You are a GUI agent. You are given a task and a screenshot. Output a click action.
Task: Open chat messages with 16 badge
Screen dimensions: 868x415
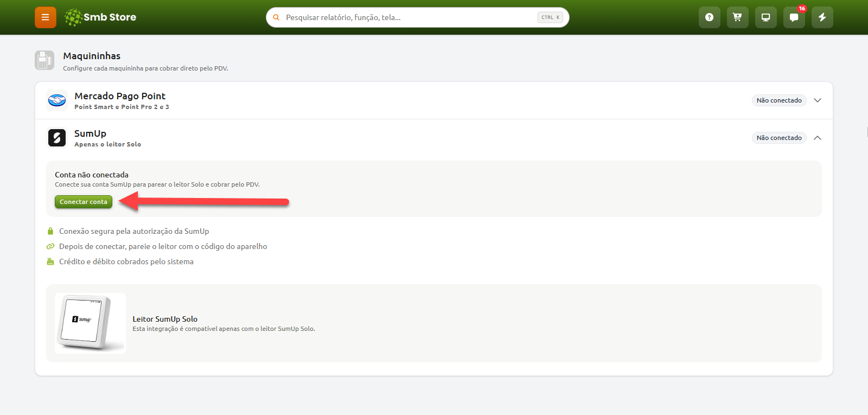click(794, 17)
